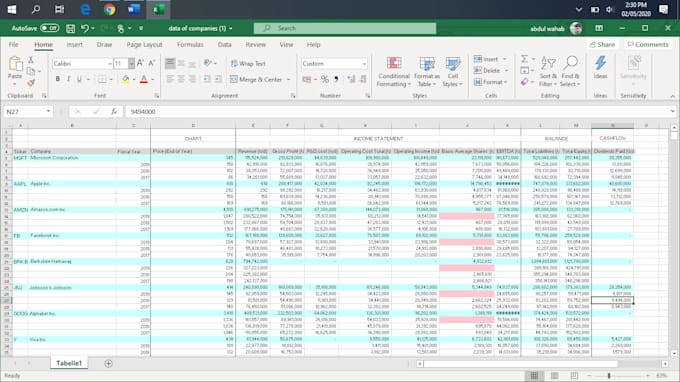
Task: Apply the red Font Color swatch
Action: (144, 79)
